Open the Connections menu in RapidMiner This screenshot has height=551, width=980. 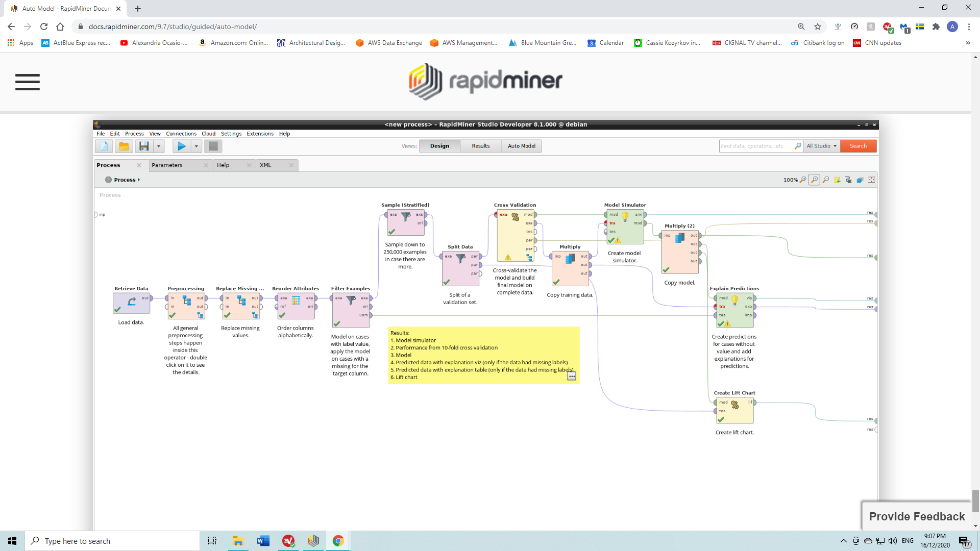[181, 134]
